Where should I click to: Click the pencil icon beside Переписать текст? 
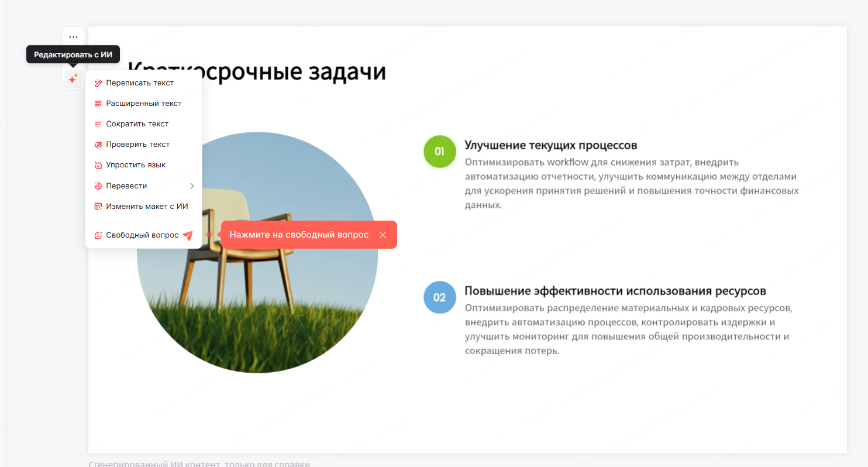pyautogui.click(x=98, y=83)
